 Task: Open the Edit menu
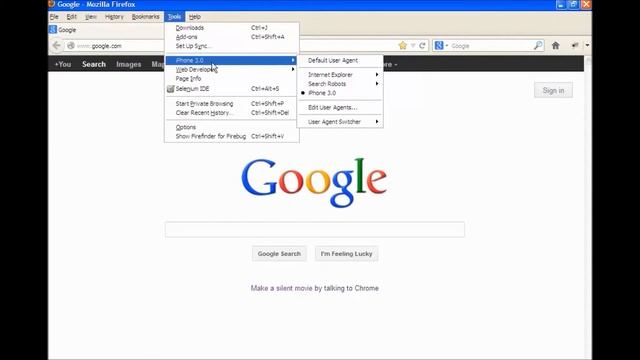point(71,17)
